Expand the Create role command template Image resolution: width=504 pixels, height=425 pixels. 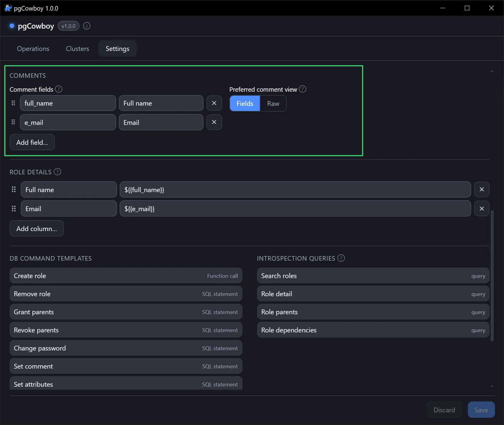pyautogui.click(x=126, y=276)
